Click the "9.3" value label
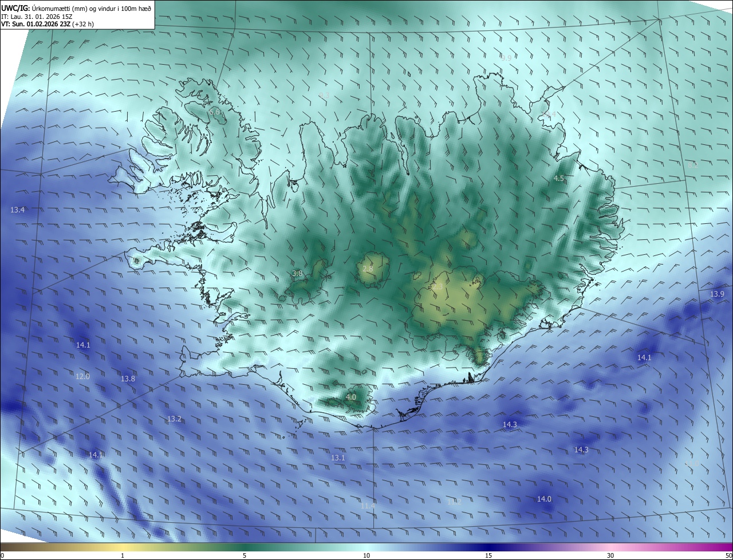The image size is (733, 560). 324,95
